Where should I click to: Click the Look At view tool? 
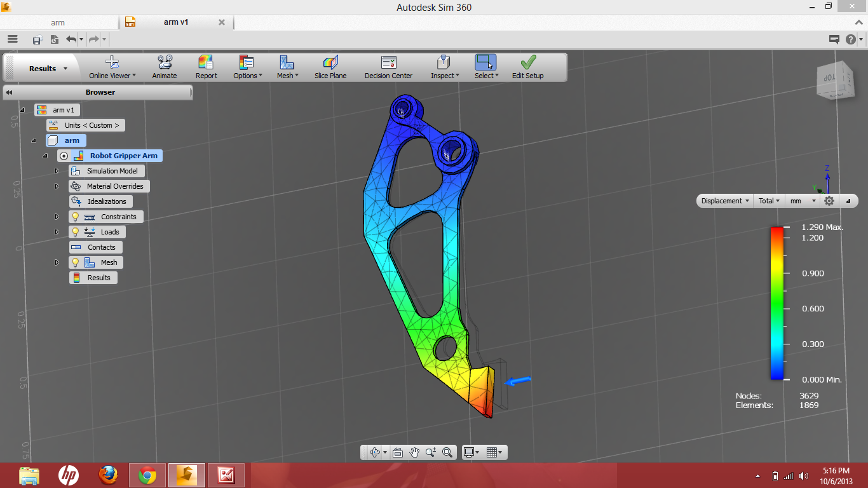(398, 452)
